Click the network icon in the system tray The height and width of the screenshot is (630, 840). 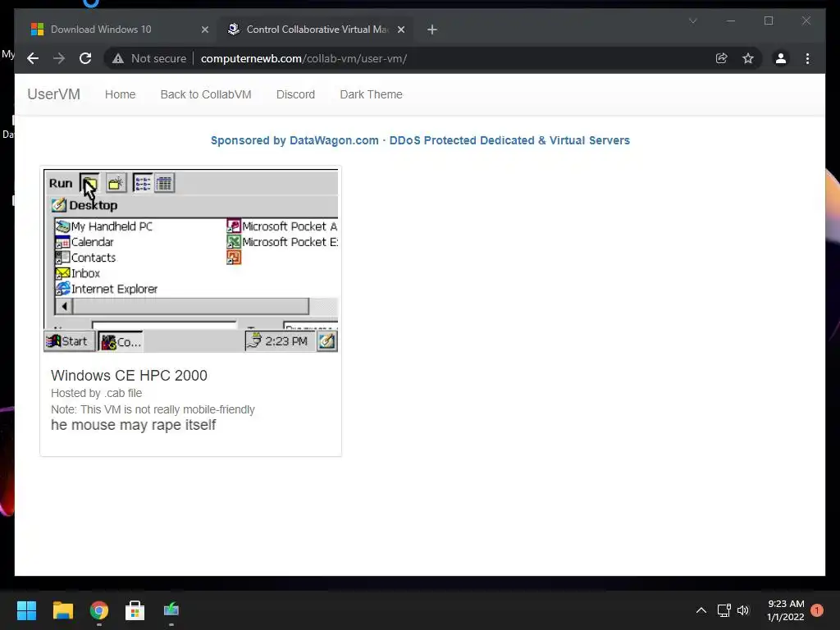point(724,610)
